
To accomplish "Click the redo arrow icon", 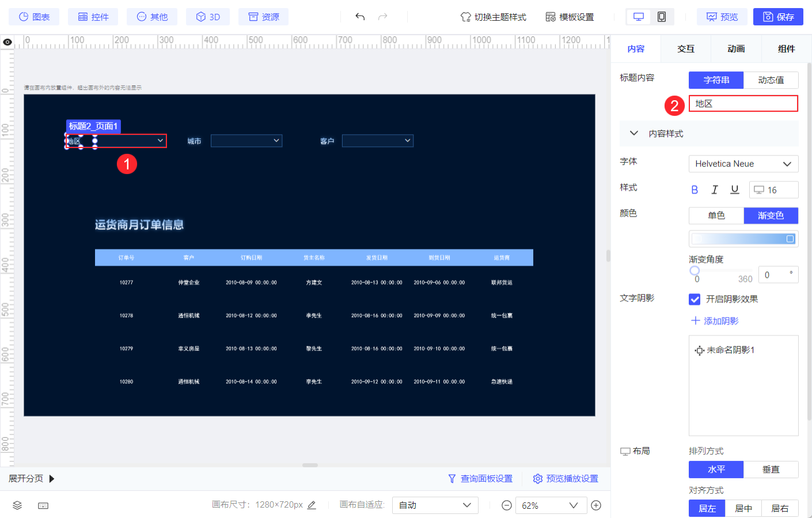I will coord(382,17).
